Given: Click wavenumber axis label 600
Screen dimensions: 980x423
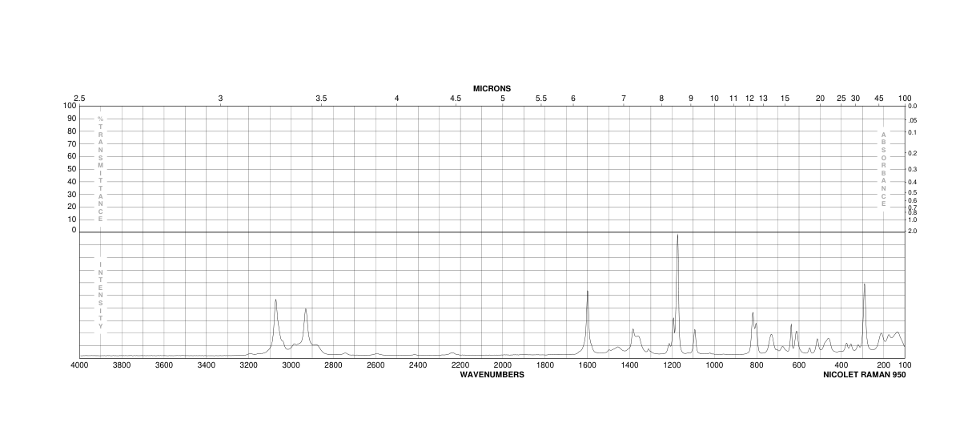Looking at the screenshot, I should pyautogui.click(x=799, y=365).
